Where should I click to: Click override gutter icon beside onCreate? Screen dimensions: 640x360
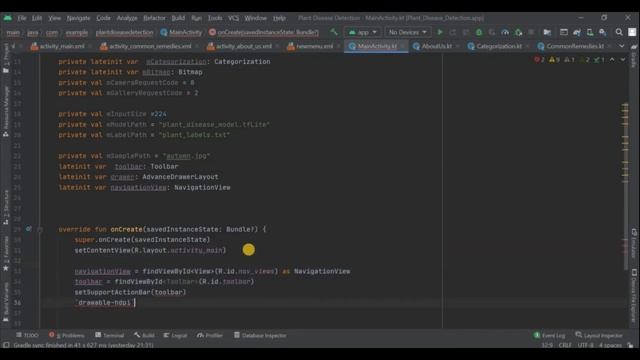29,229
